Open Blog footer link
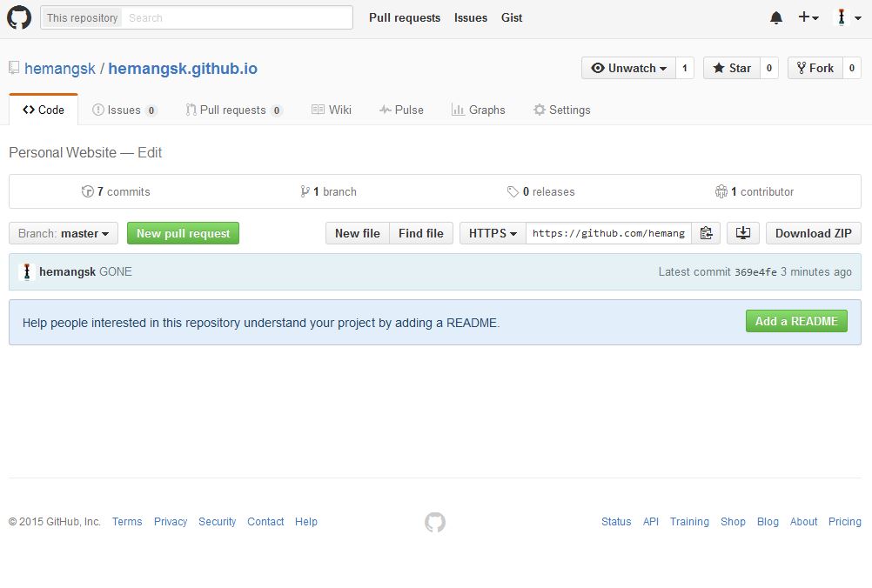 768,522
